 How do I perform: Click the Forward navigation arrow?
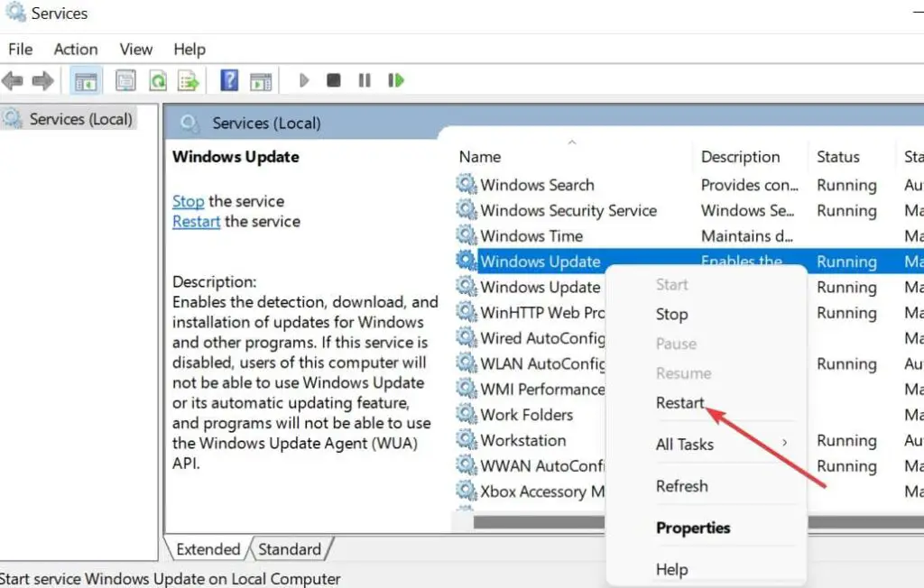pyautogui.click(x=42, y=80)
